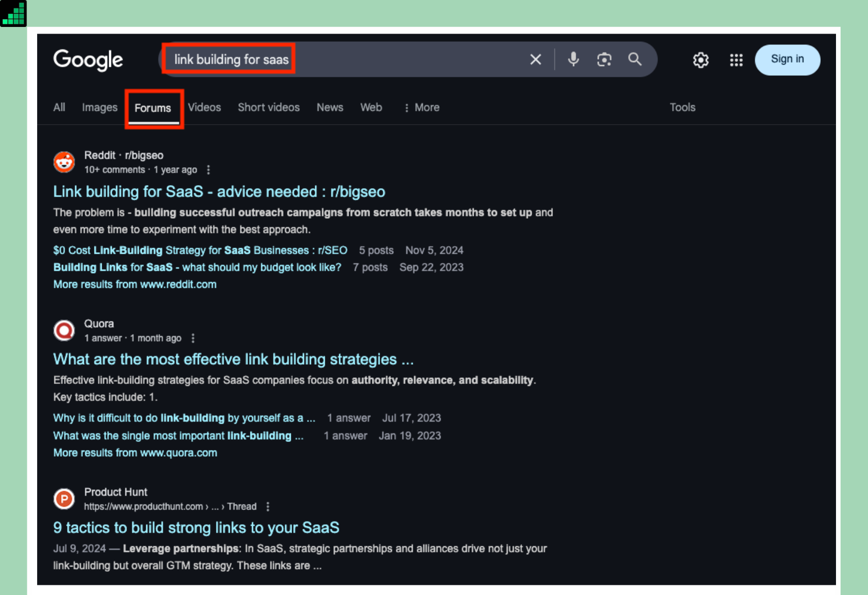
Task: Switch to the All results tab
Action: pyautogui.click(x=59, y=107)
